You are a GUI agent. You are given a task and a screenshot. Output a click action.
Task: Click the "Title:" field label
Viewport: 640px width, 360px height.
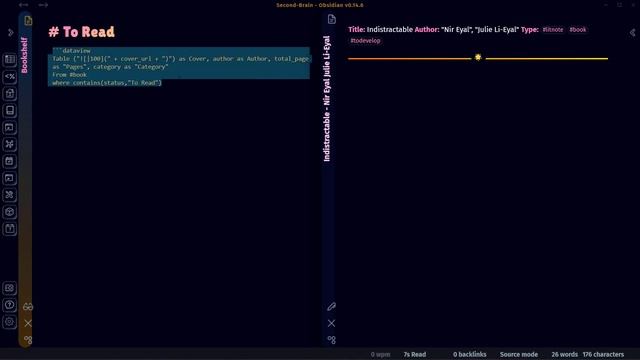coord(356,29)
